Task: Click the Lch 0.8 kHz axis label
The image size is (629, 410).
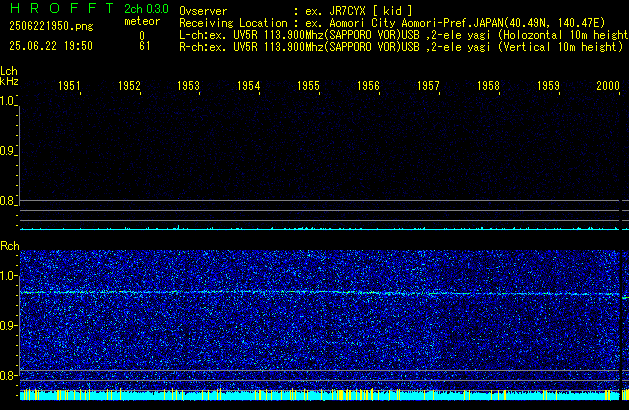Action: [7, 201]
